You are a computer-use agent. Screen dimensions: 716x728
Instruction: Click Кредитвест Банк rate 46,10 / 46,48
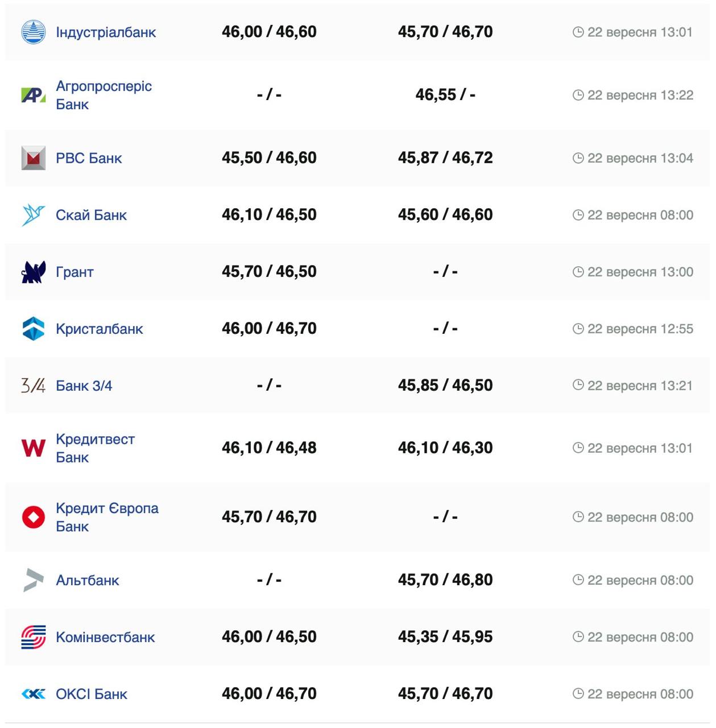pos(269,448)
